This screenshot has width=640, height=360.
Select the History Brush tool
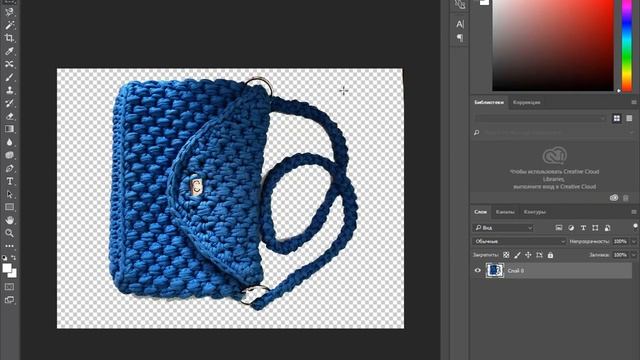[9, 103]
